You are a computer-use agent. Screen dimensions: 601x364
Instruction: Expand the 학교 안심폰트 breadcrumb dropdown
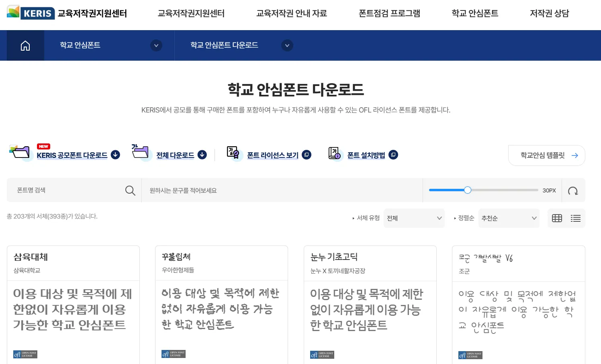coord(156,45)
